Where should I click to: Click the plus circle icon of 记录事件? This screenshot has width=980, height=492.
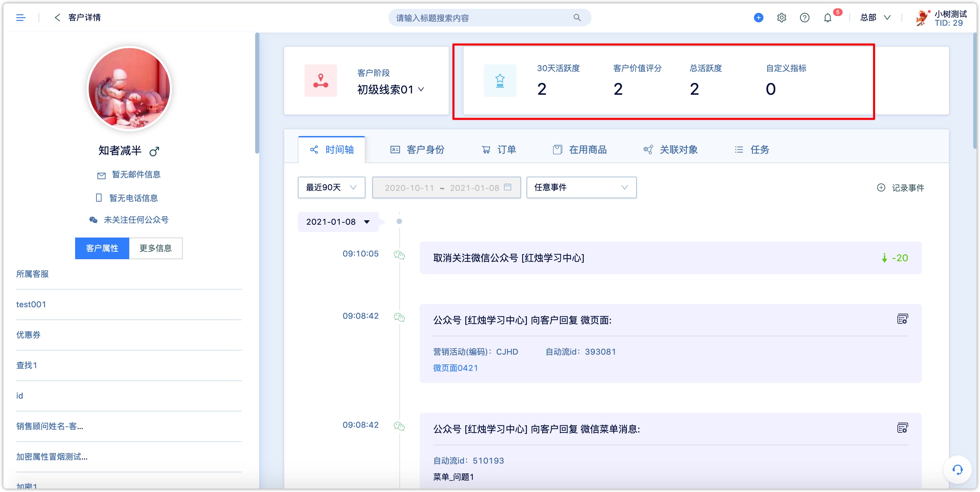point(881,187)
